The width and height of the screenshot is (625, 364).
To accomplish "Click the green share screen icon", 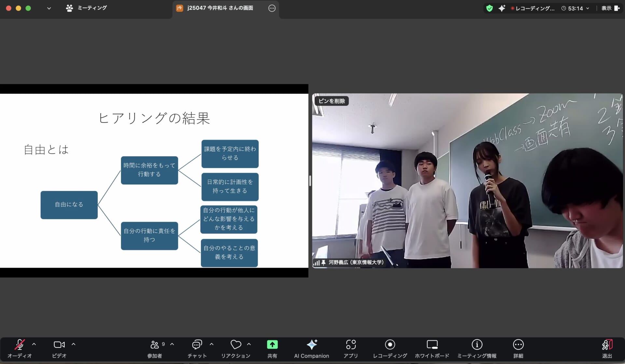I will pyautogui.click(x=272, y=345).
